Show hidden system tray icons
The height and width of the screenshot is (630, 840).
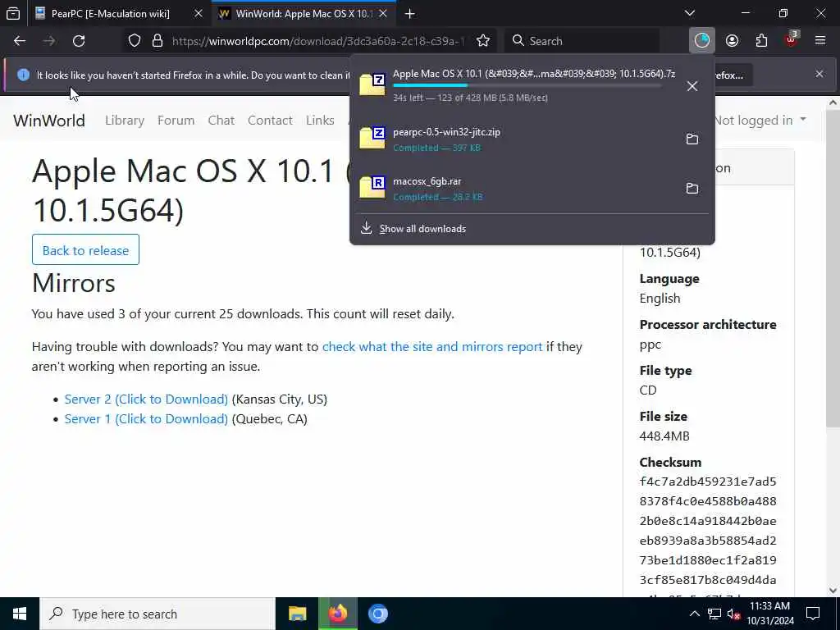click(x=694, y=614)
